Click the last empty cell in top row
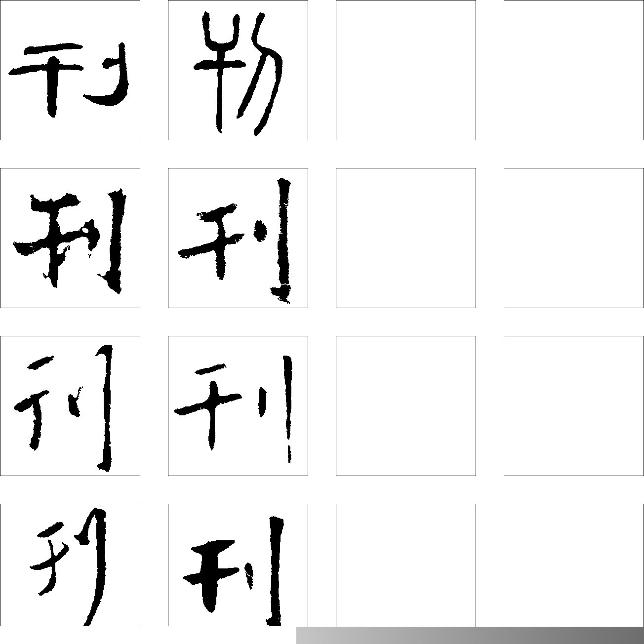644x644 pixels. pos(574,70)
